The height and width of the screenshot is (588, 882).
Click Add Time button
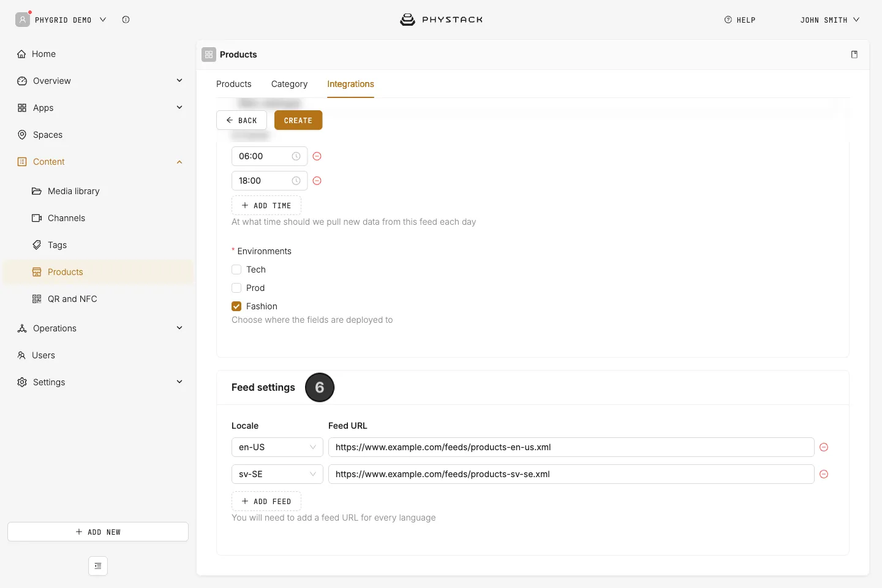[x=266, y=205]
